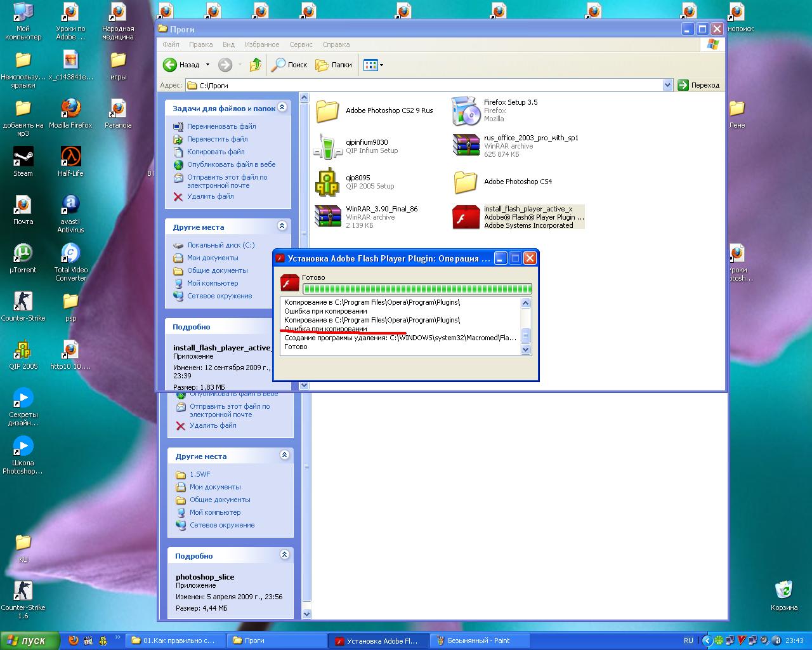
Task: Click the µTorrent desktop icon
Action: pos(23,253)
